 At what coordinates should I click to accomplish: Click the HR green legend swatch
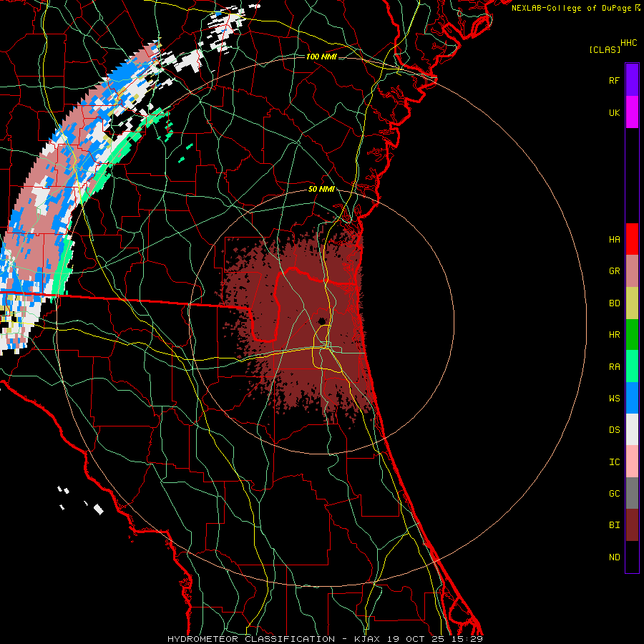632,335
